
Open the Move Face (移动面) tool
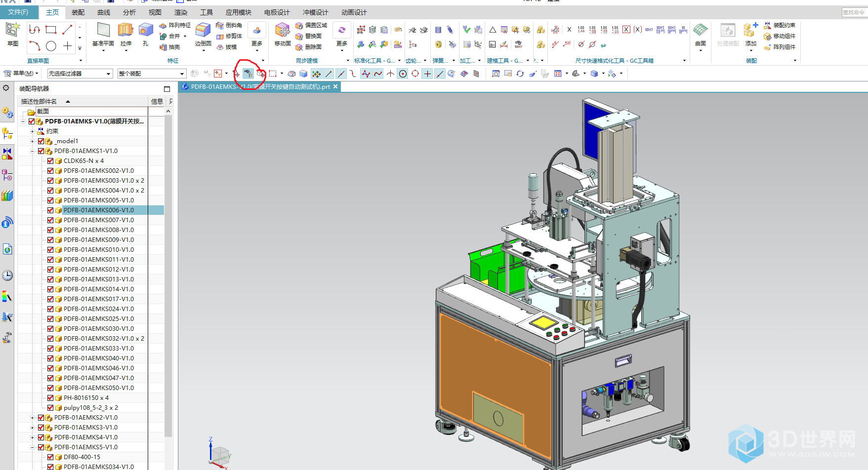coord(283,35)
